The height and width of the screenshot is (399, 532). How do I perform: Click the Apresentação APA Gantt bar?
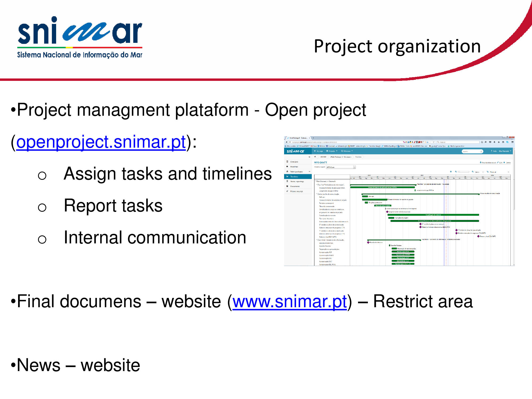tap(403, 252)
